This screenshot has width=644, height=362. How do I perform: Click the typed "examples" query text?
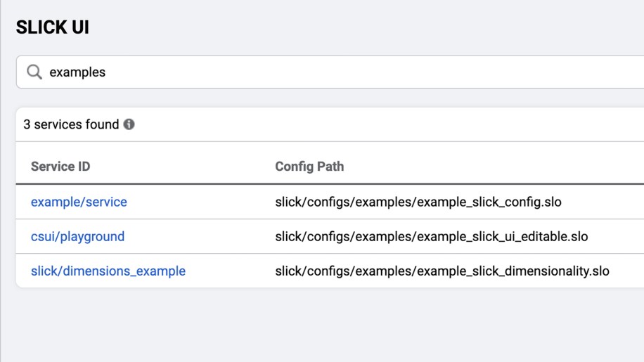pos(77,72)
